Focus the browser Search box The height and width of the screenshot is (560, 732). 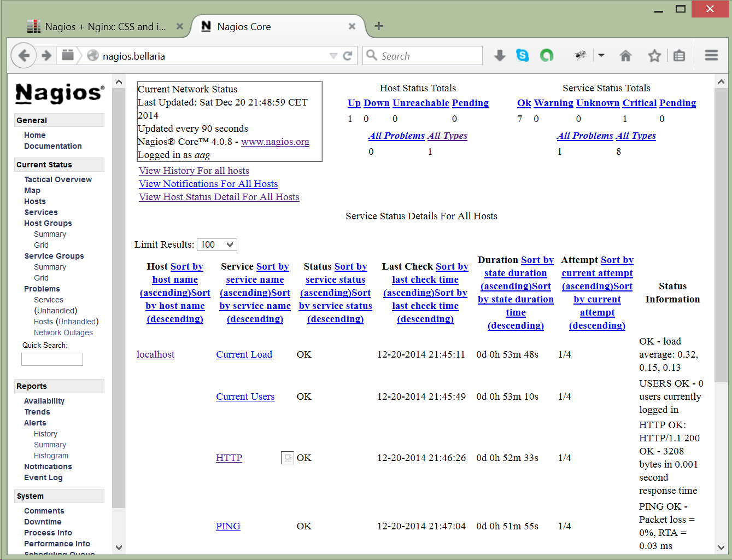point(423,56)
